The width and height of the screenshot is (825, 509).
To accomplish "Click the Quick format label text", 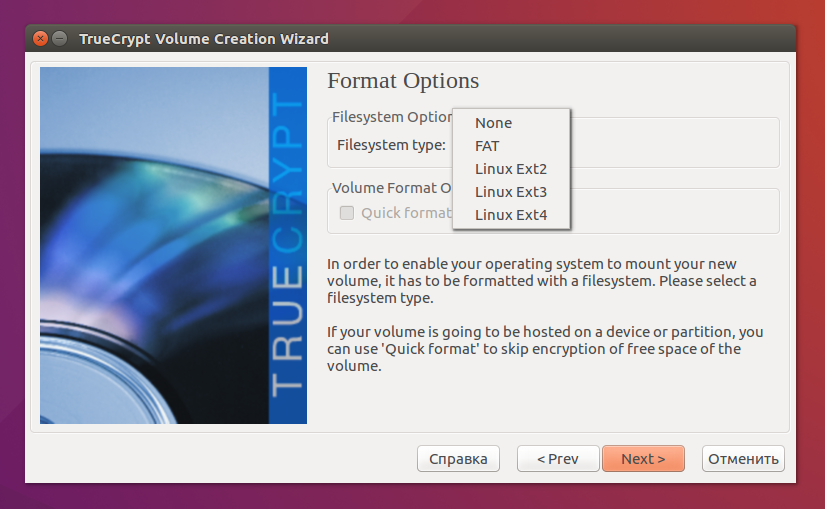I will 406,213.
